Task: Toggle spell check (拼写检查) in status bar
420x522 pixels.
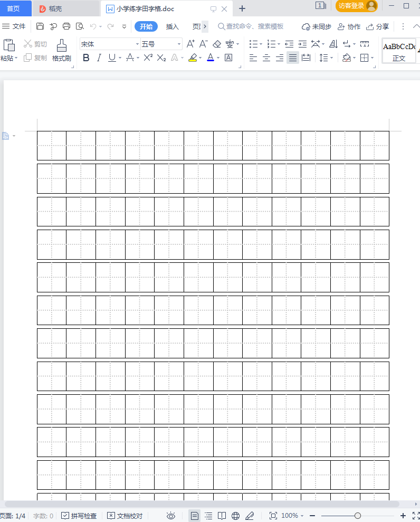Action: 79,516
